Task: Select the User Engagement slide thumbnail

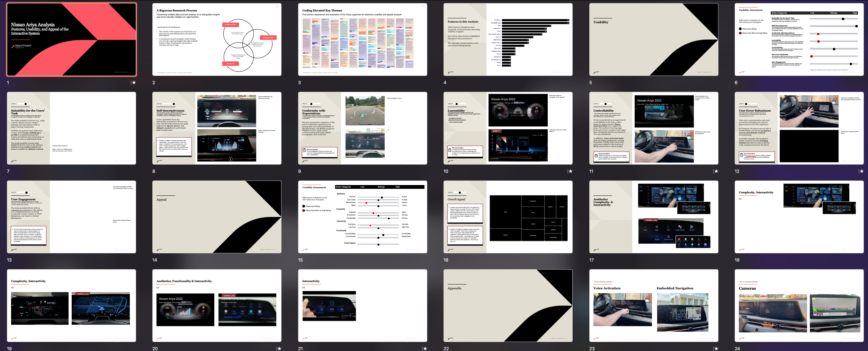Action: click(x=72, y=217)
